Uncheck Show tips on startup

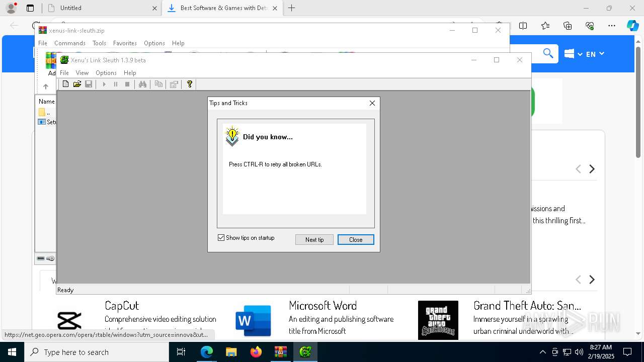[221, 238]
